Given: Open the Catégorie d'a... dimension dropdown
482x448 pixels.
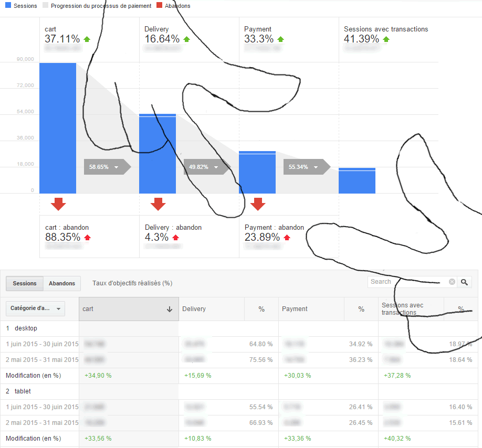Looking at the screenshot, I should pos(35,308).
